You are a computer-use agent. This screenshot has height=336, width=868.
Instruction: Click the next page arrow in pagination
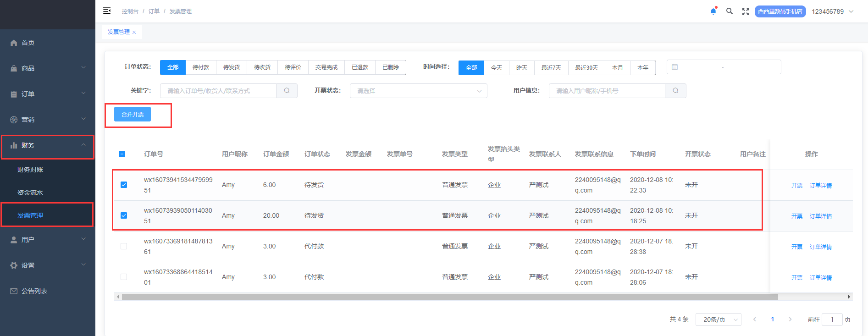(x=790, y=319)
